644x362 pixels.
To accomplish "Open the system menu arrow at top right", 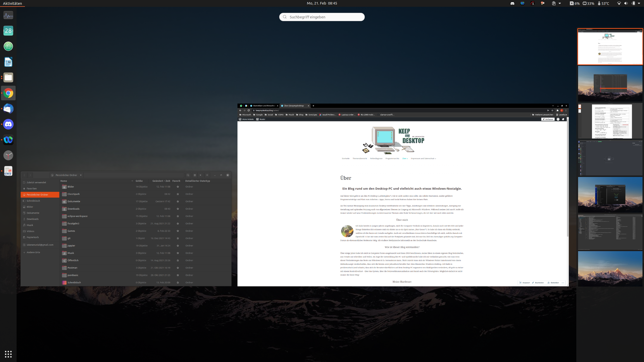I will pos(639,4).
